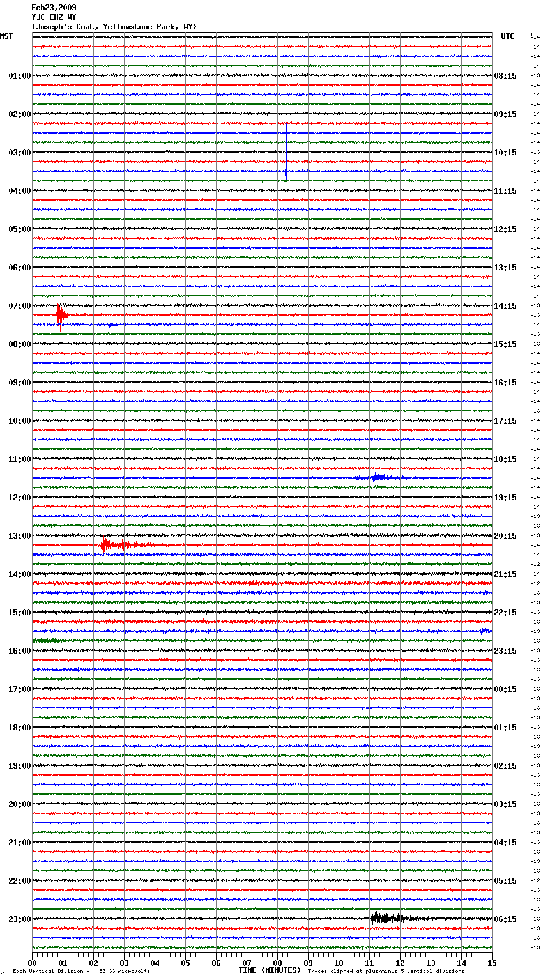Click the 14:15 UTC time label
The image size is (543, 980).
click(x=505, y=306)
